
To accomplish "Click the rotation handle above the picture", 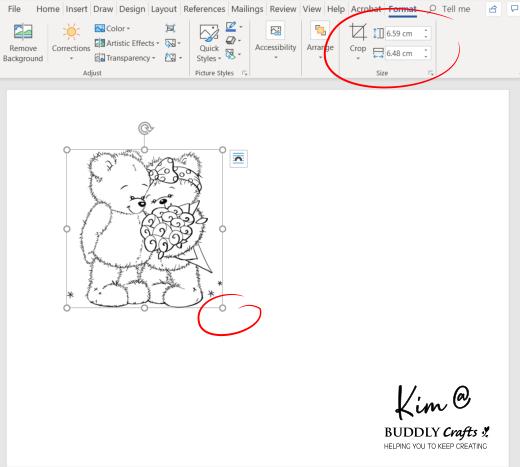I will [145, 128].
